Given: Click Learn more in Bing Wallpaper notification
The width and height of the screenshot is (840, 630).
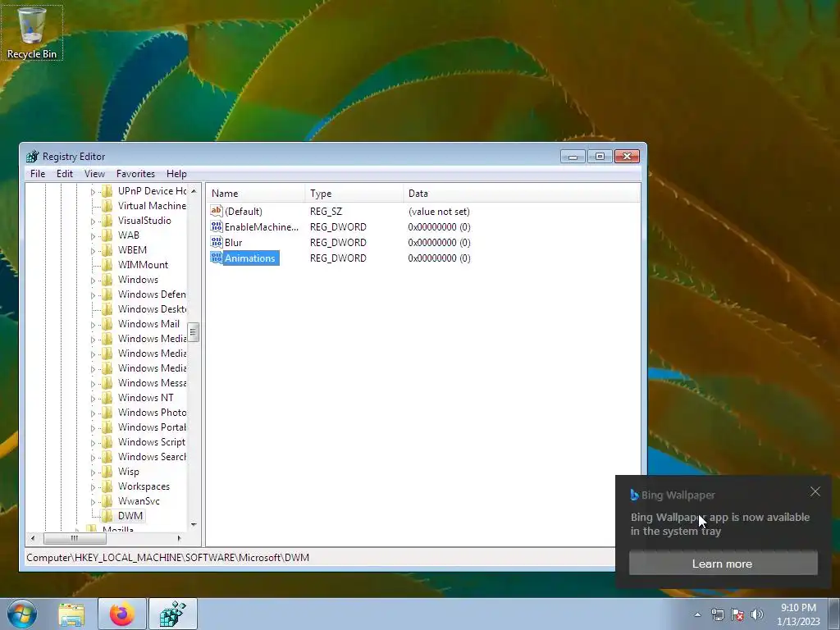Looking at the screenshot, I should (723, 564).
